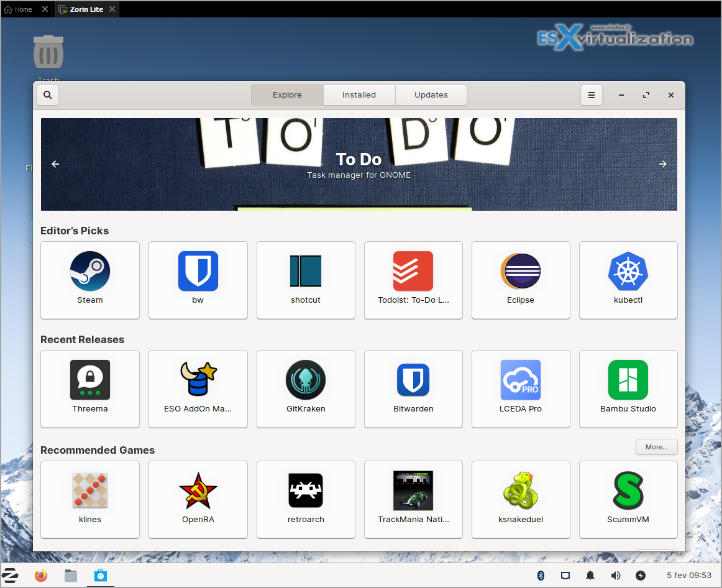Image resolution: width=722 pixels, height=588 pixels.
Task: Open the Eclipse app tile
Action: [x=521, y=280]
